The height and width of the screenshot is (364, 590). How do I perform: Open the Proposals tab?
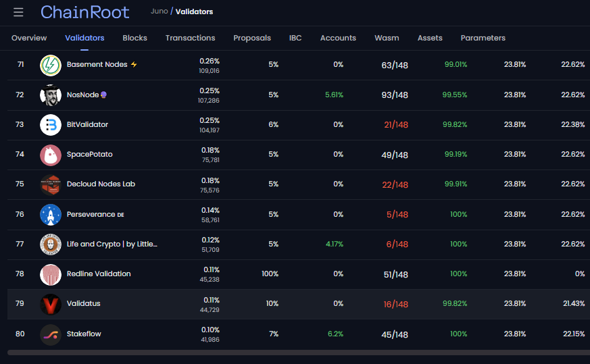click(x=252, y=38)
